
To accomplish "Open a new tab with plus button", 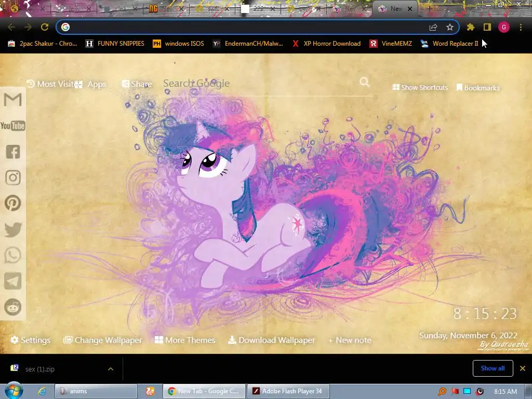I will [x=429, y=9].
